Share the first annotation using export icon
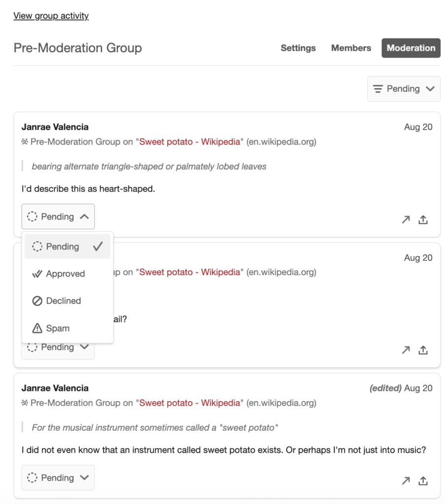 click(x=423, y=220)
